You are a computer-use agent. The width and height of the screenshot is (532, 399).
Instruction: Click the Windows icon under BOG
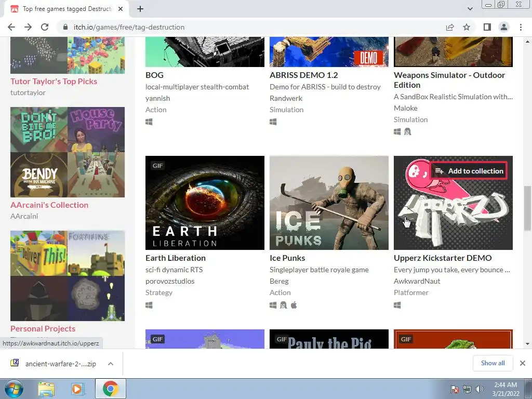click(149, 122)
